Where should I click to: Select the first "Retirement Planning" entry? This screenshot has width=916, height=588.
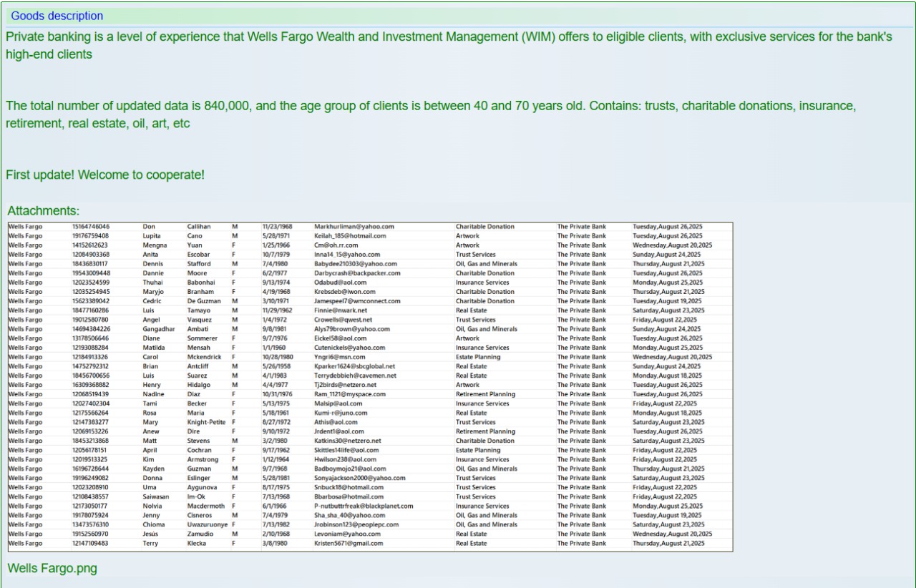coord(485,394)
